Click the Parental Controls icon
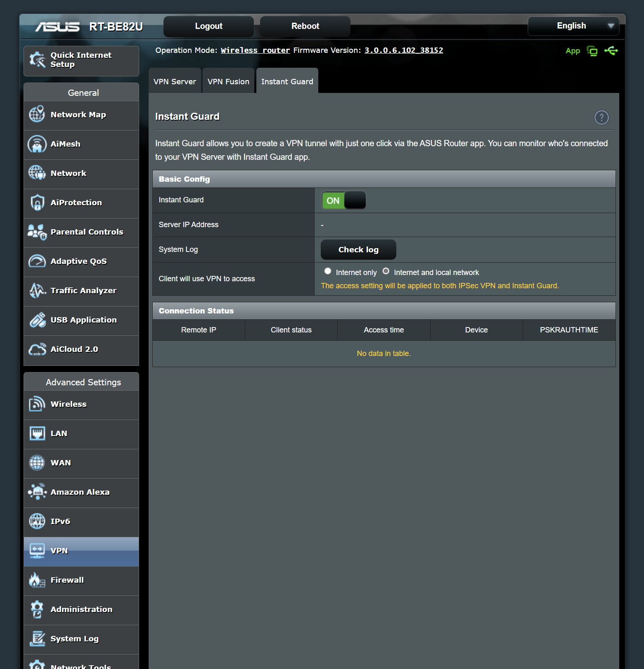Viewport: 644px width, 669px height. [x=37, y=232]
